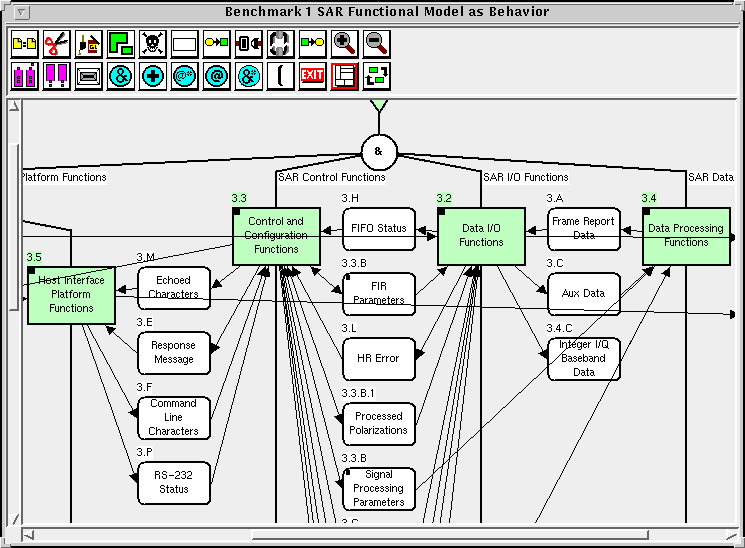Select the Host Interface Platform Functions block
Image resolution: width=745 pixels, height=548 pixels.
(x=71, y=294)
